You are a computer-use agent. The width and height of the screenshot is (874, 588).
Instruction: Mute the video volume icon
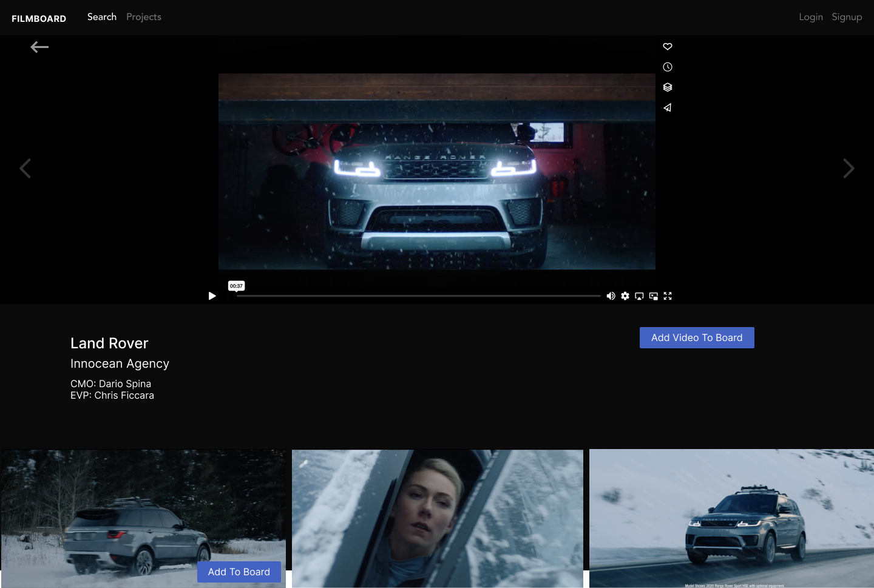611,296
